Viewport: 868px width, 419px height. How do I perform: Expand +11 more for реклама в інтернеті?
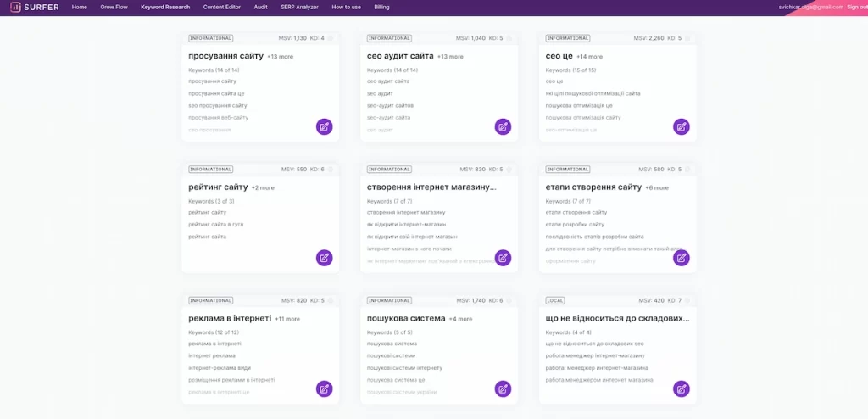(x=287, y=319)
